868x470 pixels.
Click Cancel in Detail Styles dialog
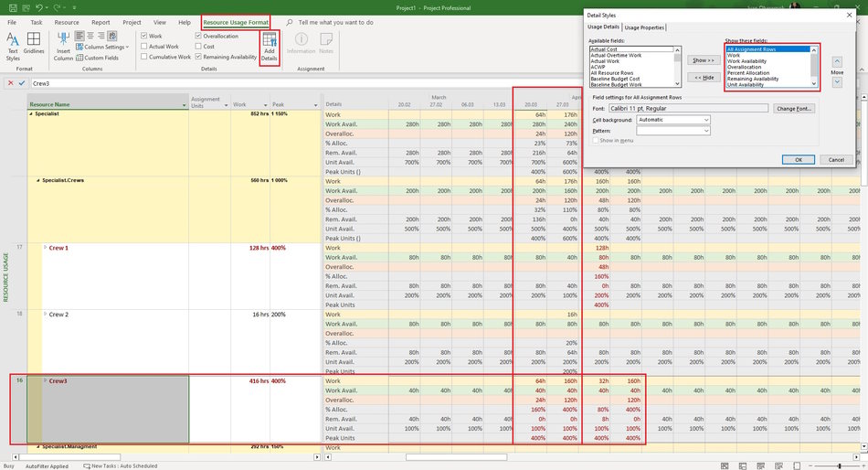(x=836, y=160)
